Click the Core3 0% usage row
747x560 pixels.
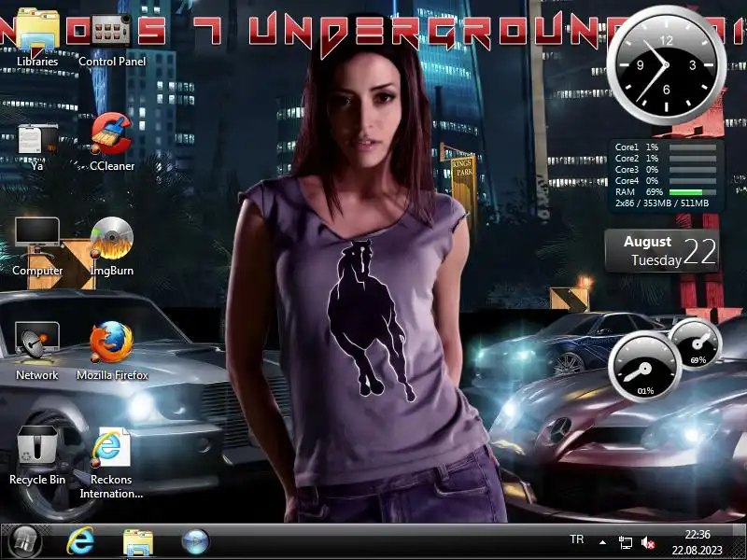(x=666, y=170)
